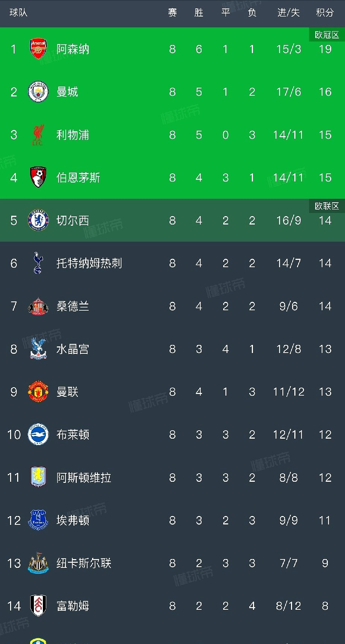Image resolution: width=345 pixels, height=644 pixels.
Task: Select the Fulham club badge
Action: pyautogui.click(x=38, y=606)
